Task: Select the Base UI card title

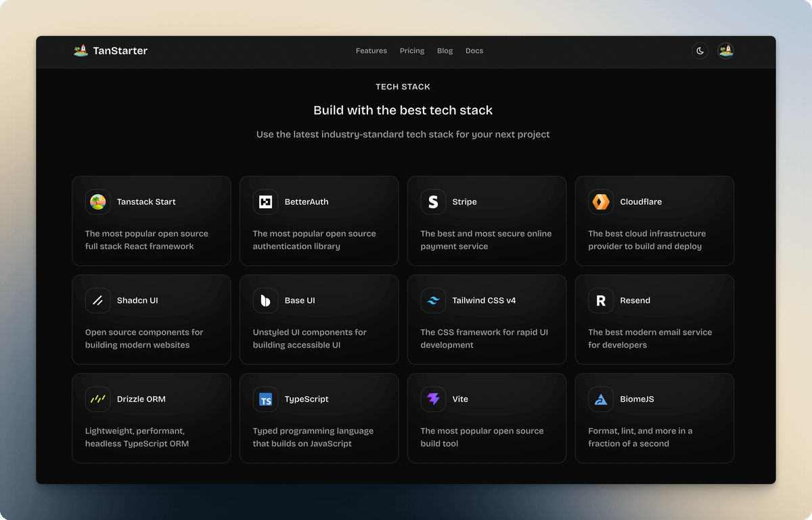Action: pos(300,300)
